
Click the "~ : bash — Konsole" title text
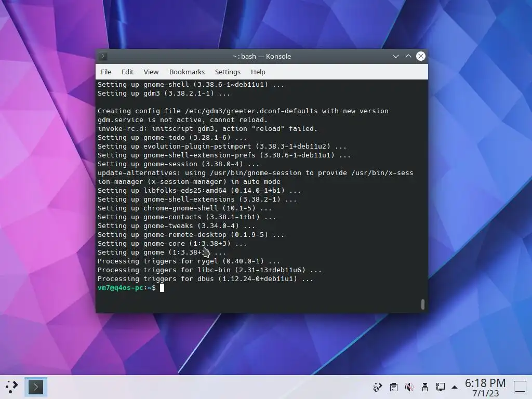click(262, 56)
